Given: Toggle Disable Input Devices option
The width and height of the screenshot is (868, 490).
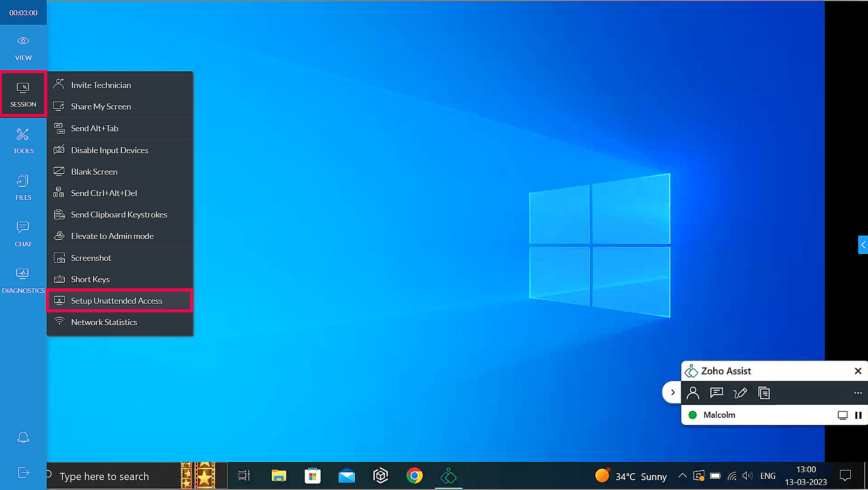Looking at the screenshot, I should [x=110, y=150].
